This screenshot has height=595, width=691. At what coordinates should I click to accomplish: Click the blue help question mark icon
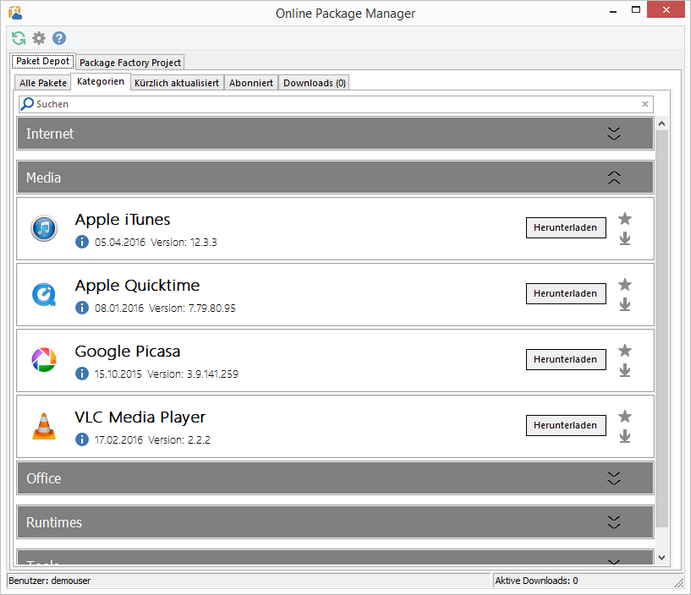pyautogui.click(x=59, y=38)
